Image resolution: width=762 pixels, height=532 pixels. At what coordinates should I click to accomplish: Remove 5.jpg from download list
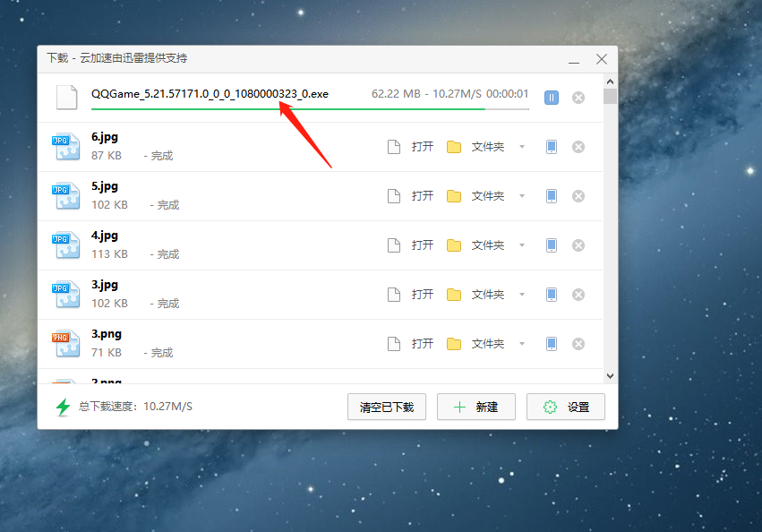point(578,196)
